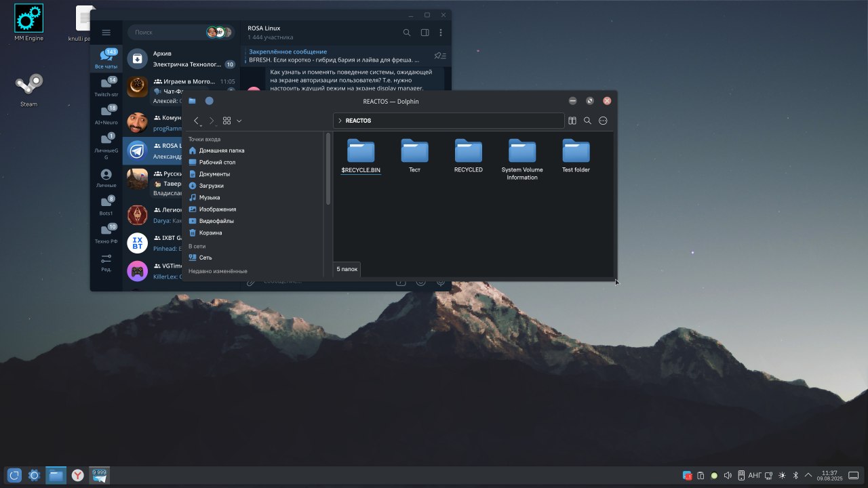
Task: Go back with Dolphin's back arrow
Action: pyautogui.click(x=197, y=121)
